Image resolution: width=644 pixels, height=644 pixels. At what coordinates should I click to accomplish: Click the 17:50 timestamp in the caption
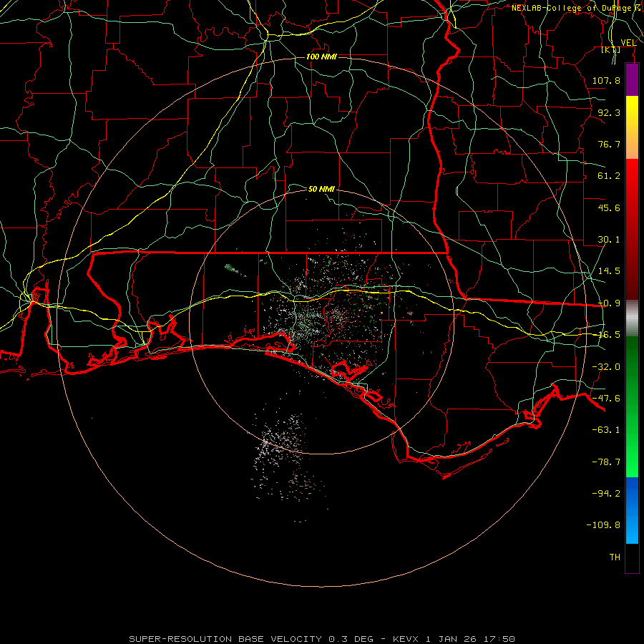[498, 639]
